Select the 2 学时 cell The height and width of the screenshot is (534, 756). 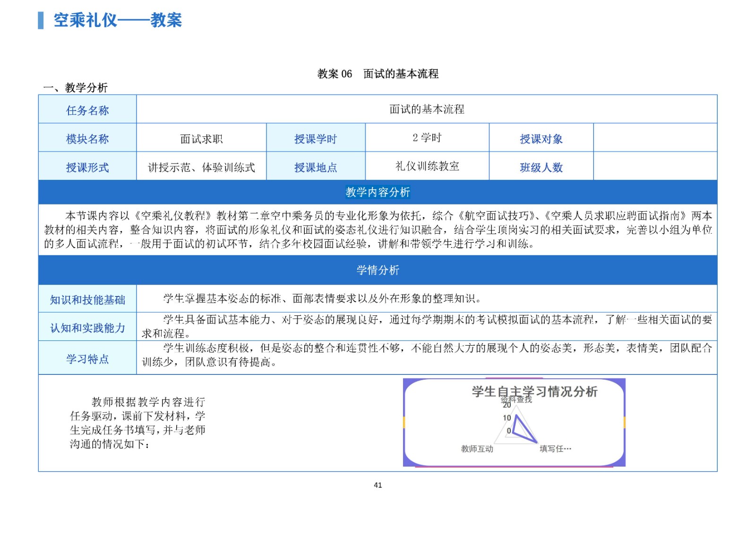427,138
